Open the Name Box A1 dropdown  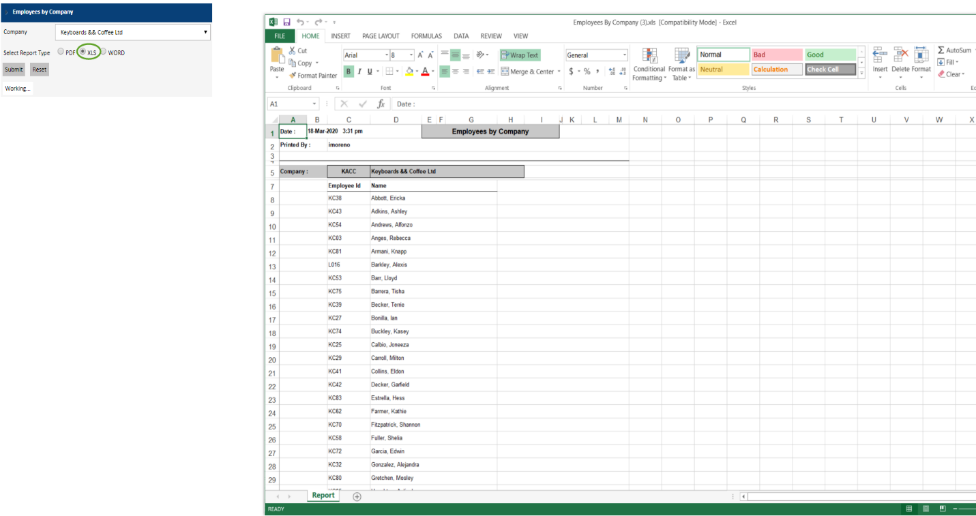314,104
